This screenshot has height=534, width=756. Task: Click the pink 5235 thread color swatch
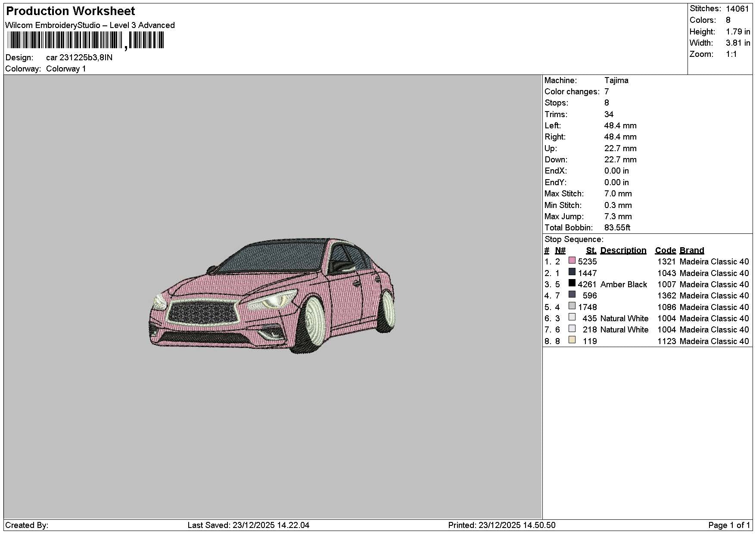coord(572,261)
